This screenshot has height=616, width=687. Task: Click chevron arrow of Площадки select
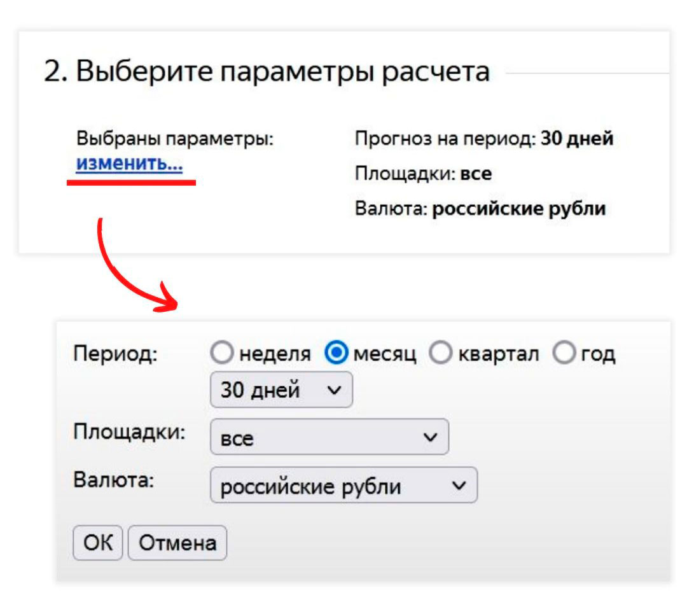click(x=431, y=437)
